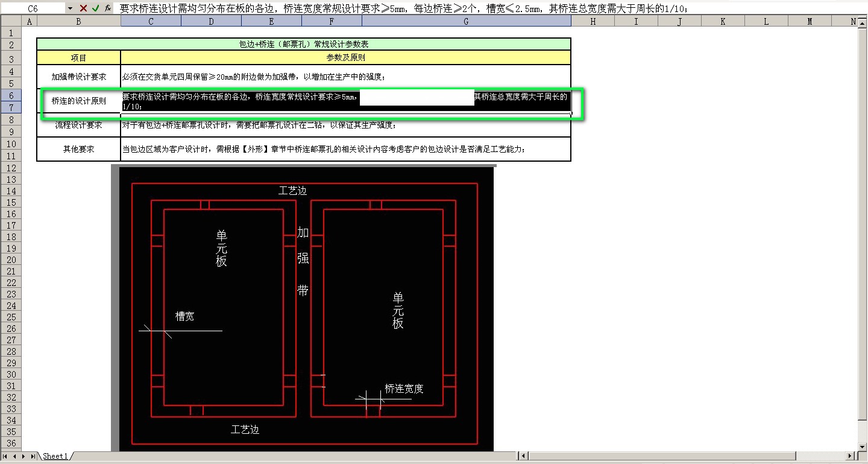Click the bottom 工艺边 label in the diagram

[x=245, y=430]
